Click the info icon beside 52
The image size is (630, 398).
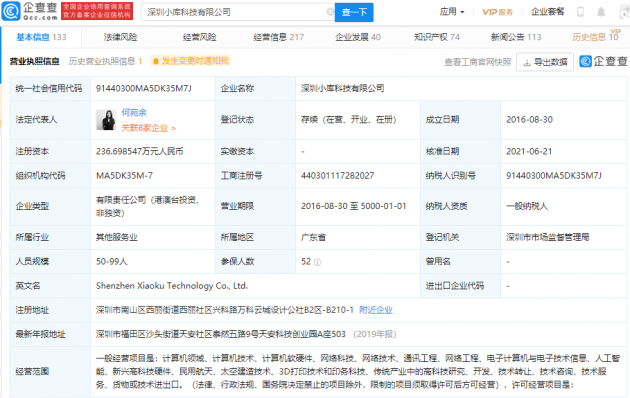click(x=317, y=262)
